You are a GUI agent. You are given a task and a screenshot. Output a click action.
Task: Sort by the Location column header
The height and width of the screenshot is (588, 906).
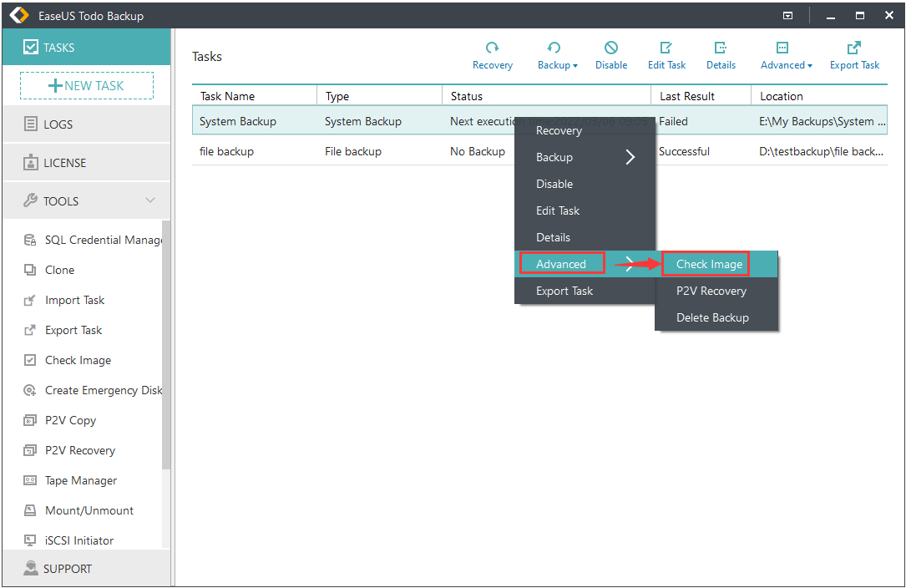tap(819, 96)
